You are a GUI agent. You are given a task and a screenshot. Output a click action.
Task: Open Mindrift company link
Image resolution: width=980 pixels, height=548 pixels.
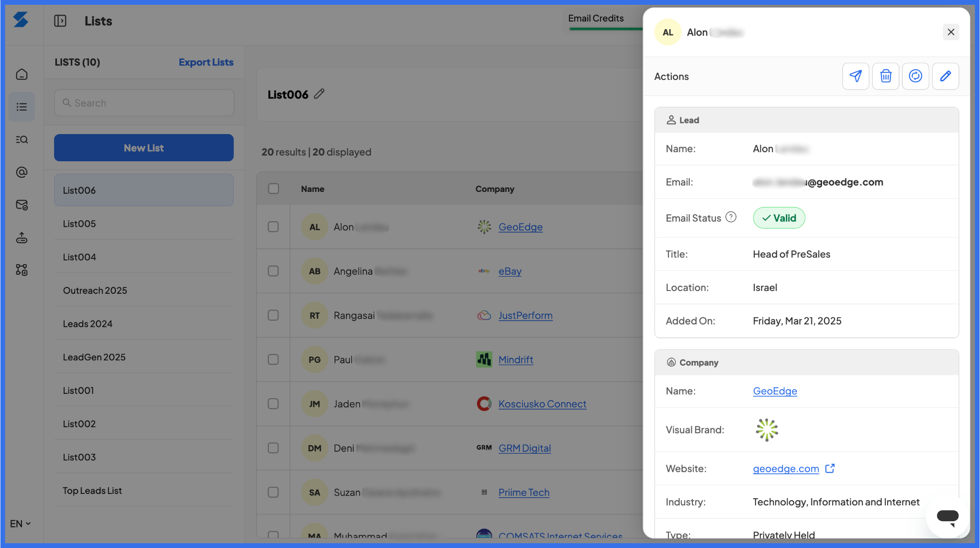tap(516, 359)
